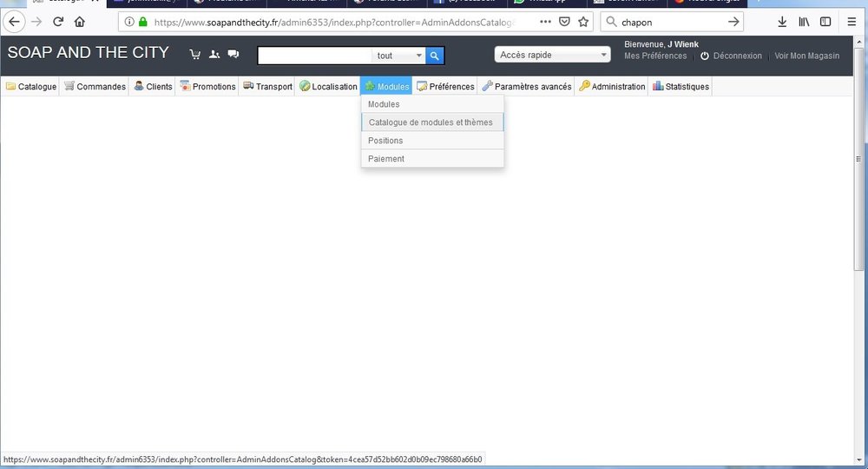Screen dimensions: 868x469
Task: Open the Préférences menu tab
Action: click(x=445, y=86)
